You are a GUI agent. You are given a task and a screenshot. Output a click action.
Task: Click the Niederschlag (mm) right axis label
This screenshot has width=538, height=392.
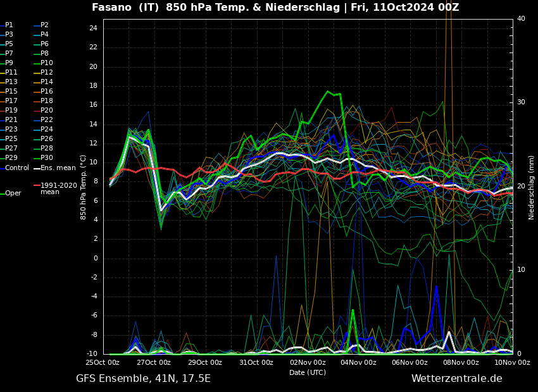pyautogui.click(x=532, y=187)
